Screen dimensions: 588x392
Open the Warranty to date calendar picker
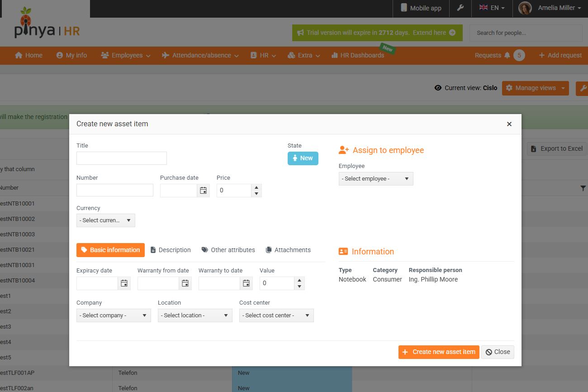click(x=246, y=283)
